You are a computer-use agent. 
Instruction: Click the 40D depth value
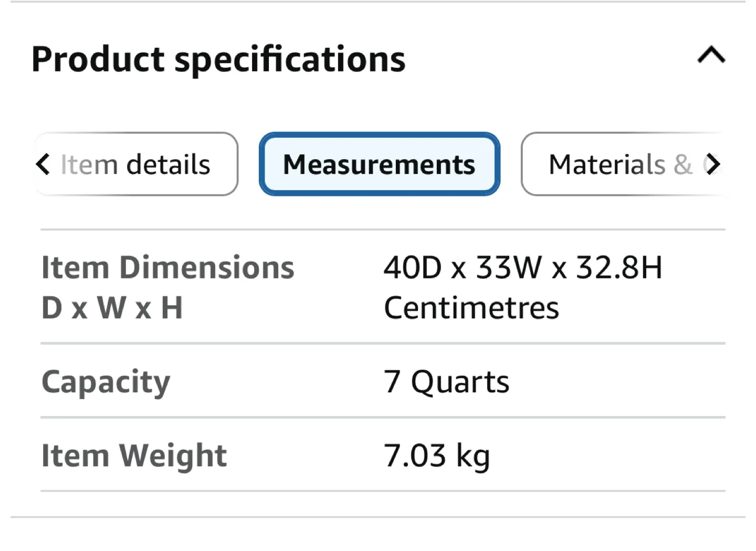(413, 268)
